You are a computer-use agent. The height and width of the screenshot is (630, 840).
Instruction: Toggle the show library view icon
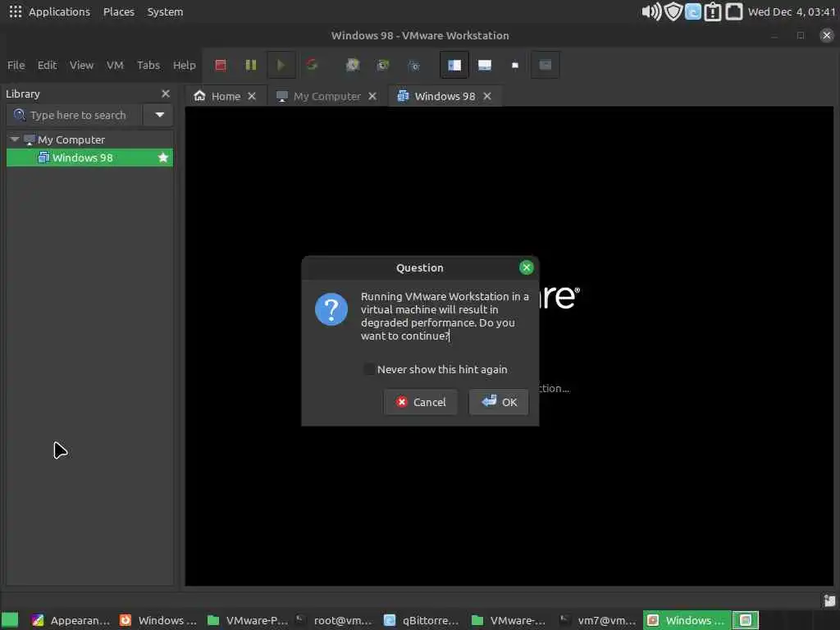[454, 65]
